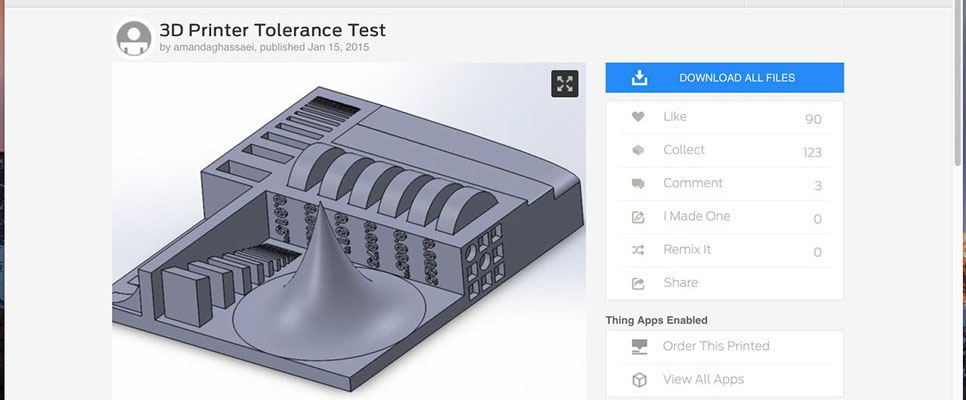Click the download tray icon
966x400 pixels.
coord(640,78)
